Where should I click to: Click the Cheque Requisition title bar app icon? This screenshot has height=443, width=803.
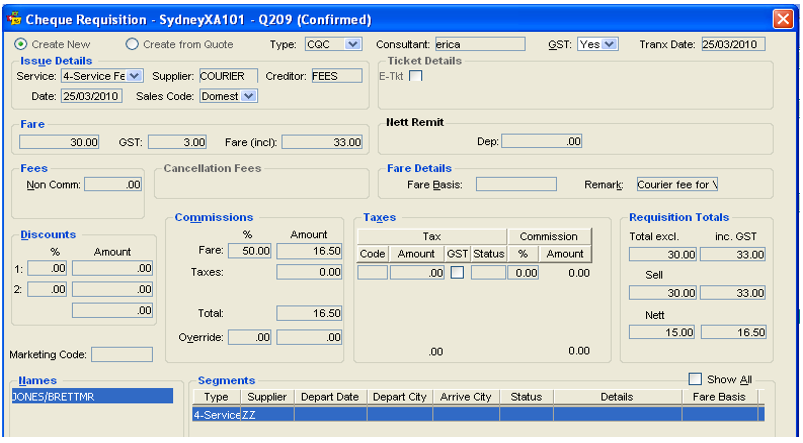tap(14, 19)
